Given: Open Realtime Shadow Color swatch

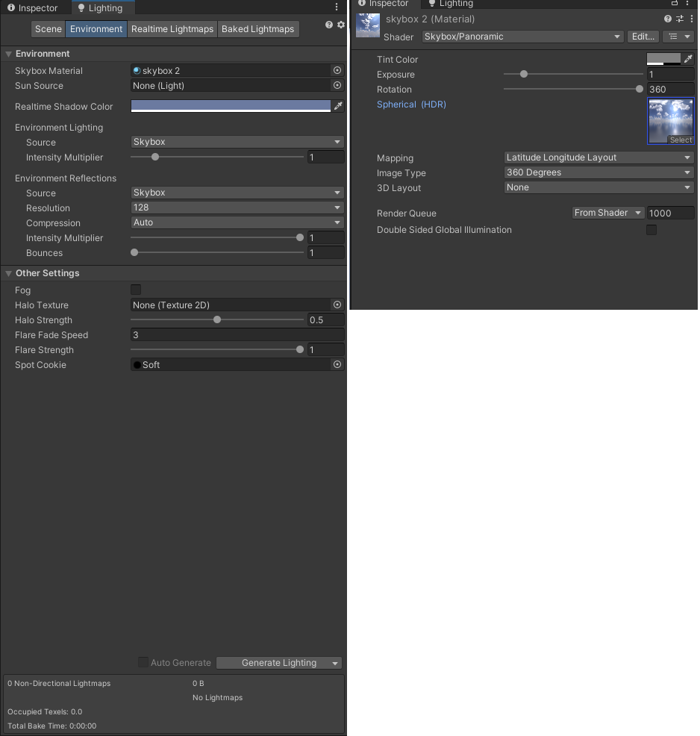Looking at the screenshot, I should (x=231, y=106).
